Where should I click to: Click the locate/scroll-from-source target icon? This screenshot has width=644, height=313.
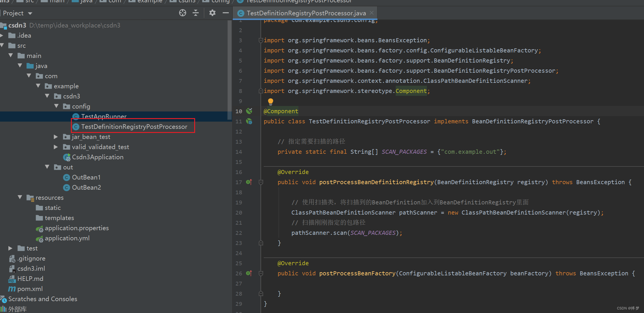(x=183, y=13)
